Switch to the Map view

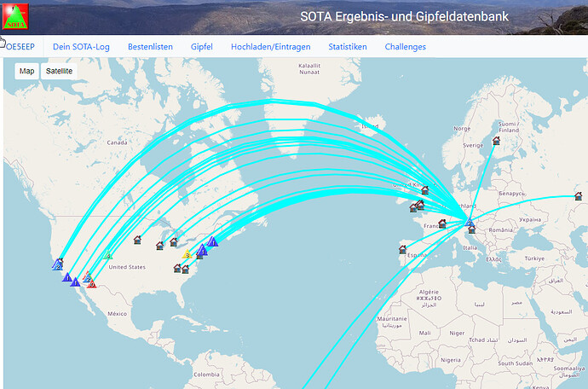(x=27, y=71)
